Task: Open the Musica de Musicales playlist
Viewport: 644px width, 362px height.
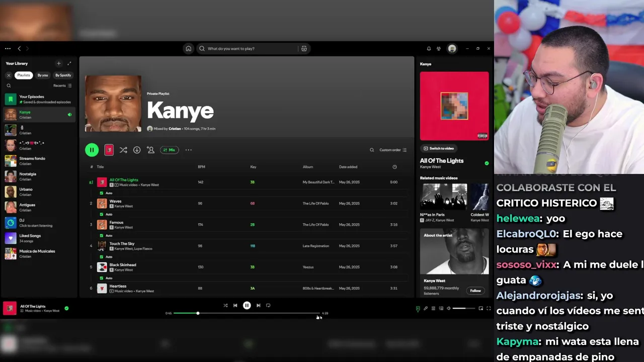Action: pos(39,253)
